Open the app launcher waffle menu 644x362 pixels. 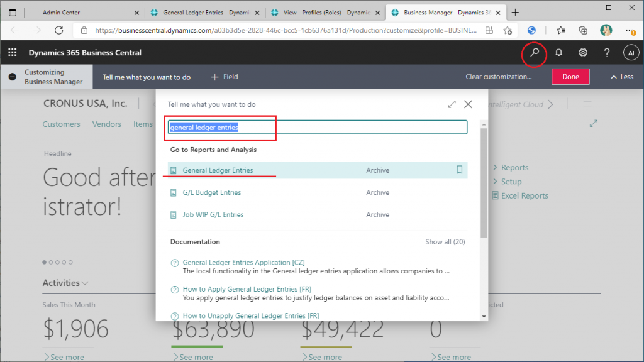[x=13, y=53]
